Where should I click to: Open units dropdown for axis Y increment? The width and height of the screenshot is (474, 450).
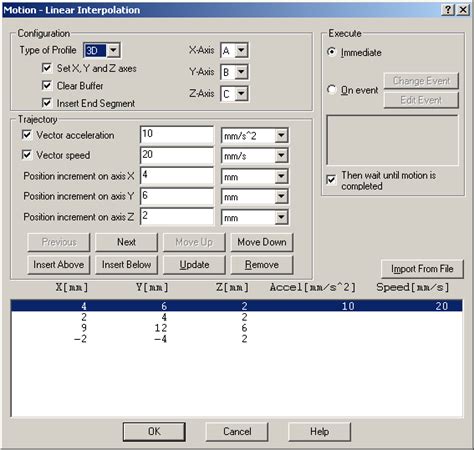coord(281,197)
